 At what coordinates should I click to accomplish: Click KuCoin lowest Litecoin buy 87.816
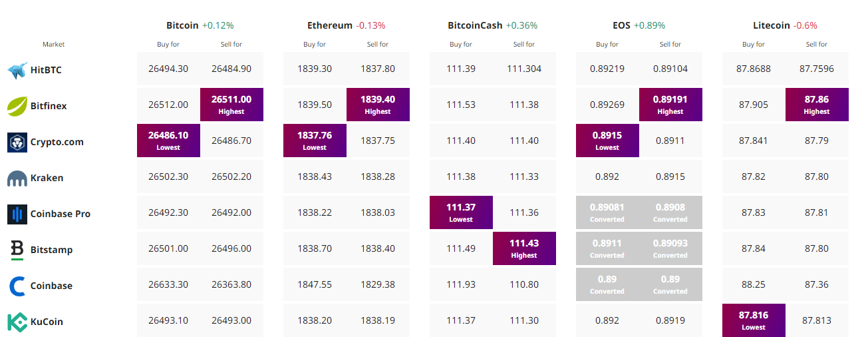coord(754,320)
